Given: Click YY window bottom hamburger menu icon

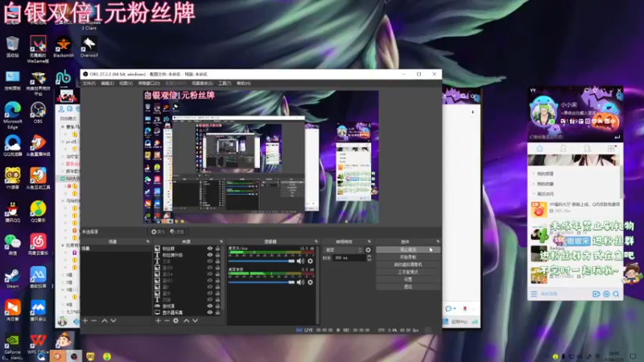Looking at the screenshot, I should pos(534,294).
